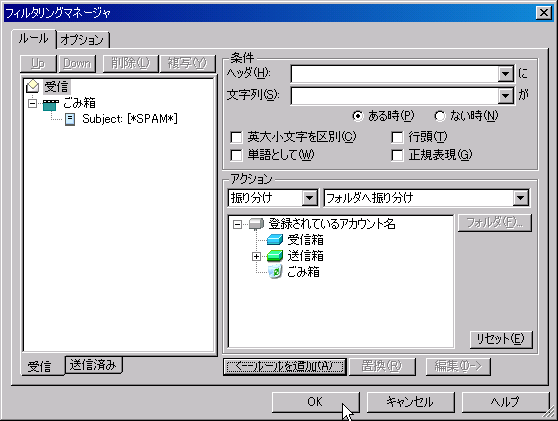Switch to the オプション tab
The image size is (558, 421).
(x=82, y=40)
